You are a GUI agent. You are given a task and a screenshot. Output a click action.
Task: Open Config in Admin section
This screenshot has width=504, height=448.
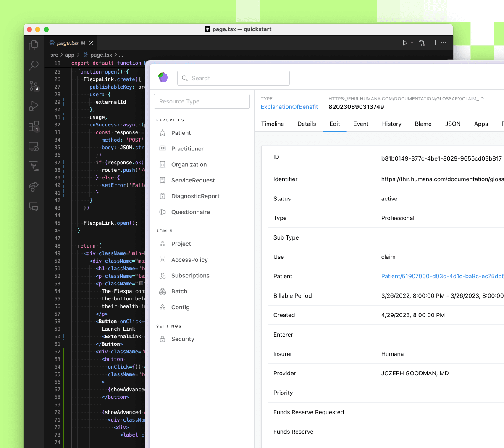point(180,307)
